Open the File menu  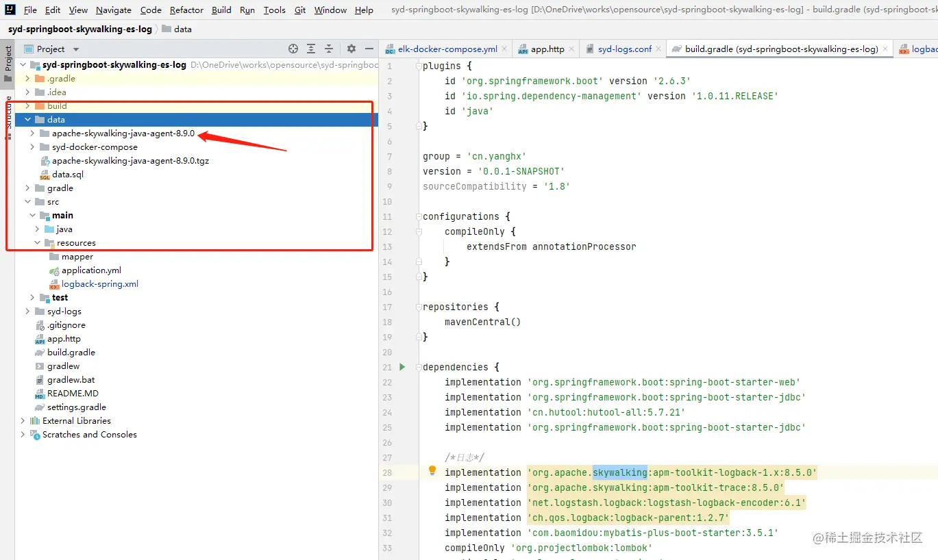click(x=30, y=10)
